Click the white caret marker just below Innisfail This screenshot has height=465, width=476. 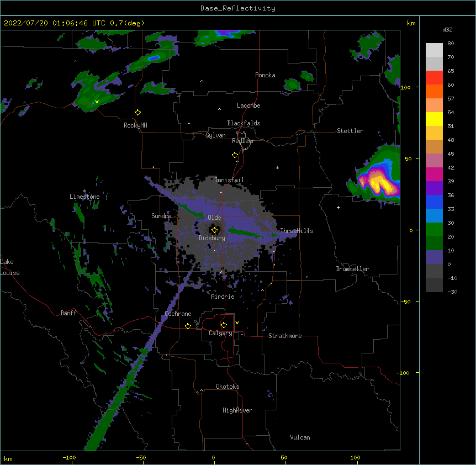click(221, 192)
